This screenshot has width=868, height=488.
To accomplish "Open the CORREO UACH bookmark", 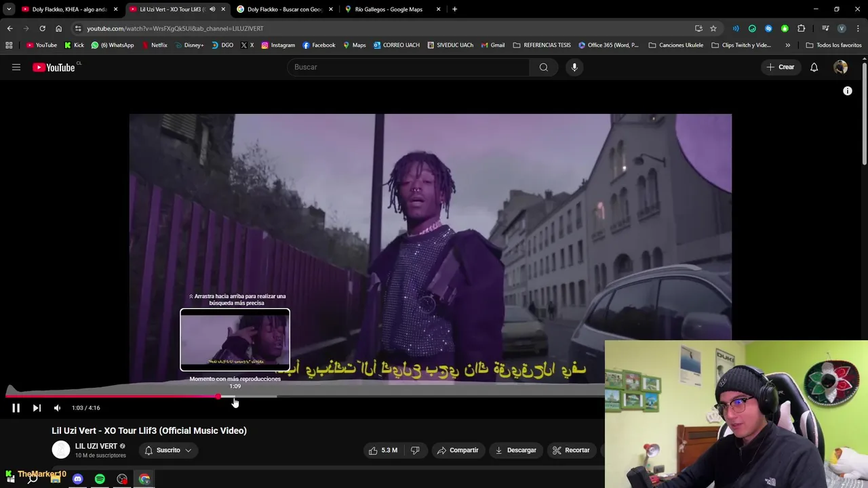I will tap(396, 45).
